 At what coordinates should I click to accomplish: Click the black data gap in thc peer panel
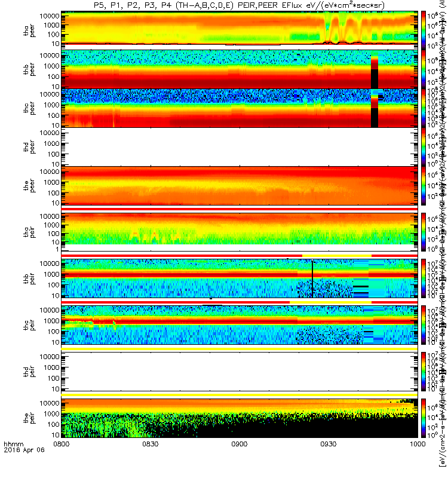375,118
